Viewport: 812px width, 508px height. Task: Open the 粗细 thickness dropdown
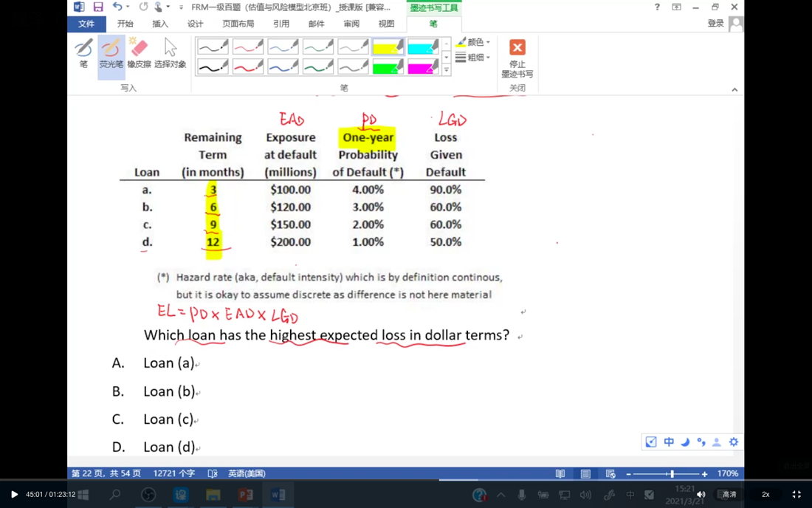pyautogui.click(x=474, y=58)
